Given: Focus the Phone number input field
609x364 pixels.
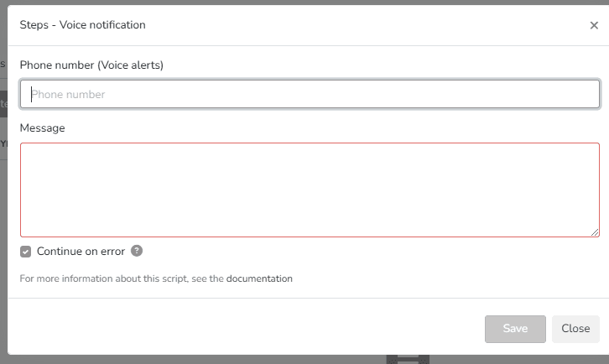Looking at the screenshot, I should point(310,94).
